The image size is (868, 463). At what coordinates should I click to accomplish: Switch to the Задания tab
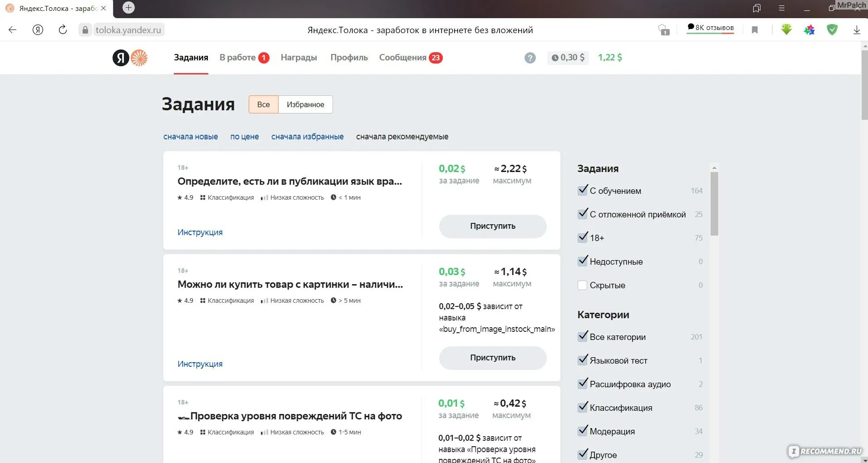(191, 58)
